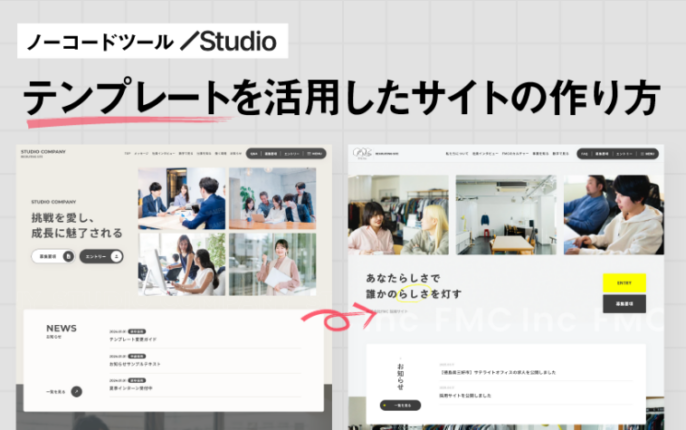Click arrow icon beside 一覧を見る in NEWS
This screenshot has width=686, height=430.
(x=77, y=392)
